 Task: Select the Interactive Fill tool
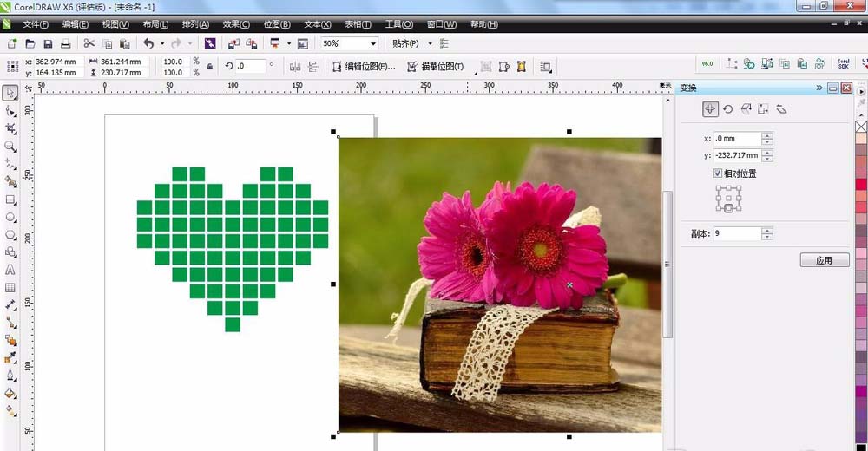coord(10,410)
